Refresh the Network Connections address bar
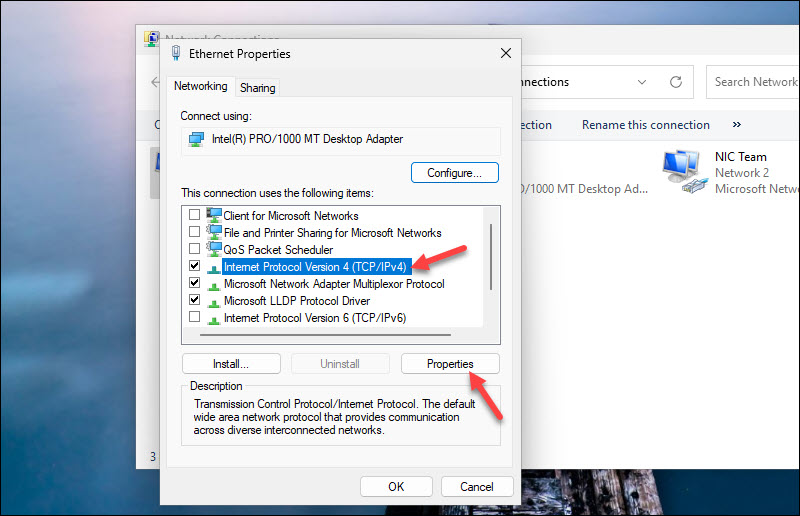 point(676,82)
